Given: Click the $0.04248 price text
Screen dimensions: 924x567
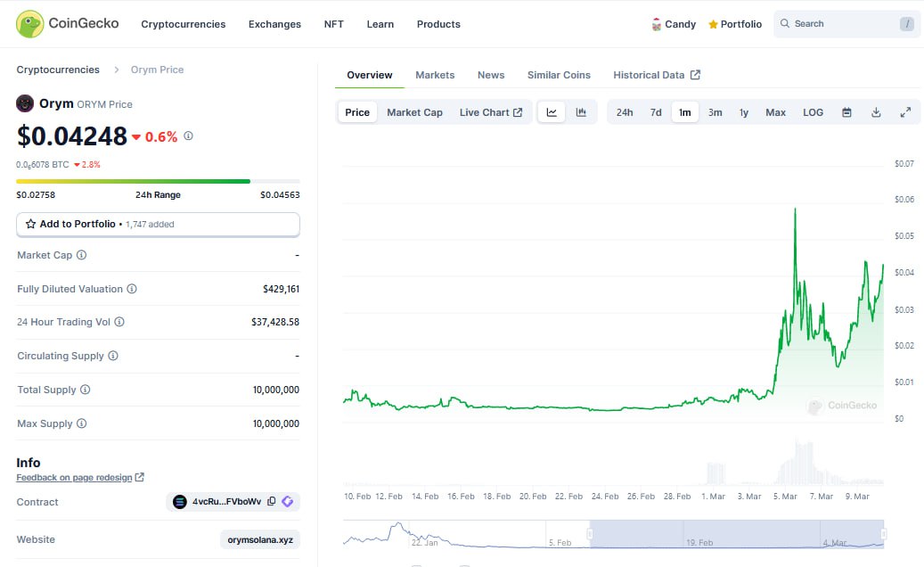Looking at the screenshot, I should 72,136.
